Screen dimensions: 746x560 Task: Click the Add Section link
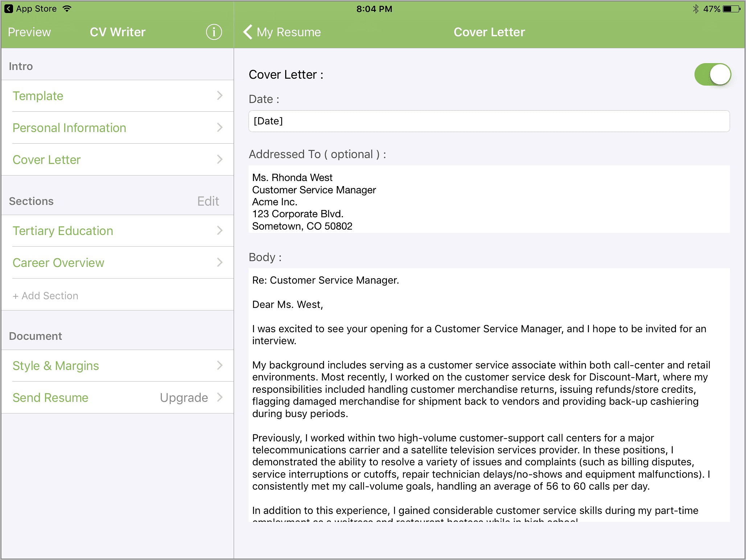tap(46, 295)
